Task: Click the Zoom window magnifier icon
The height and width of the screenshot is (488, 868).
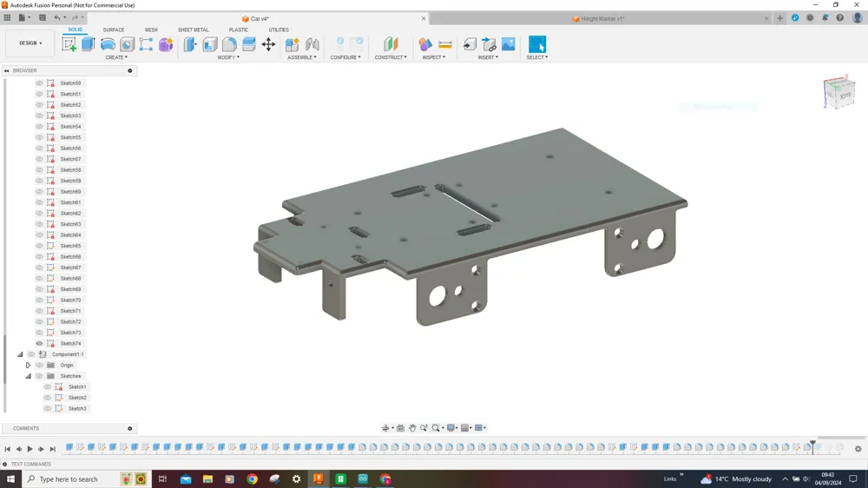Action: [437, 427]
